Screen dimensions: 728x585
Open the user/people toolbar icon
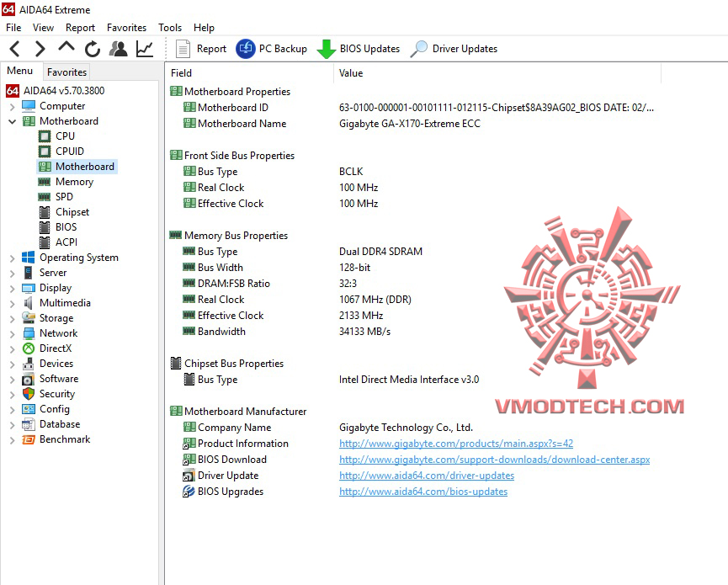click(x=119, y=49)
